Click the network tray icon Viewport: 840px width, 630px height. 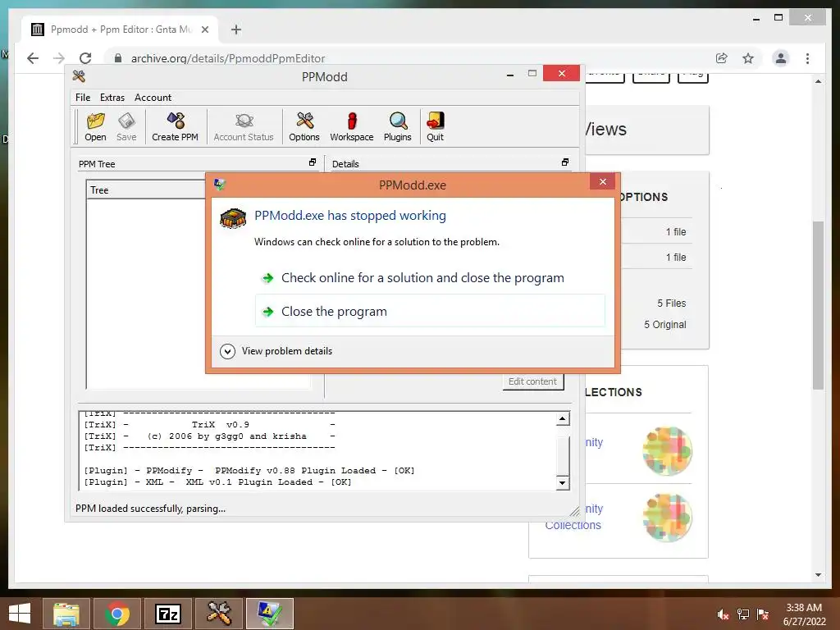click(743, 615)
